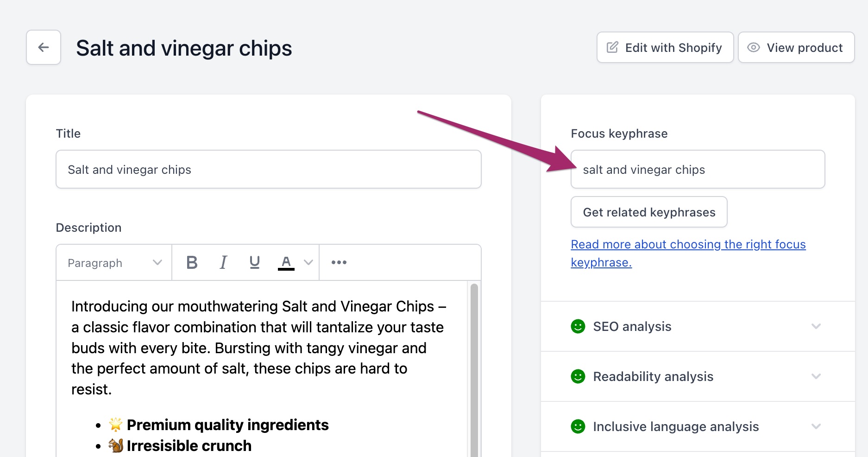Apply italic formatting
Viewport: 868px width, 457px height.
[x=223, y=262]
